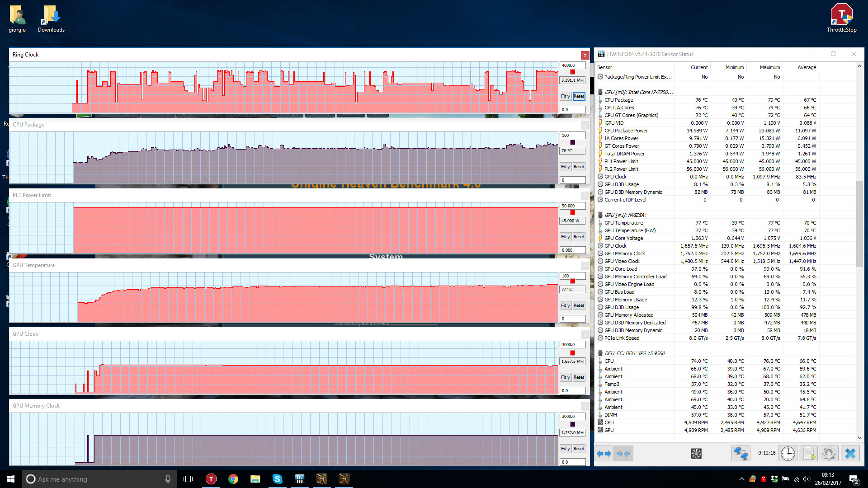Screen dimensions: 868x488
Task: Click the blue X close sensors button
Action: click(x=850, y=454)
